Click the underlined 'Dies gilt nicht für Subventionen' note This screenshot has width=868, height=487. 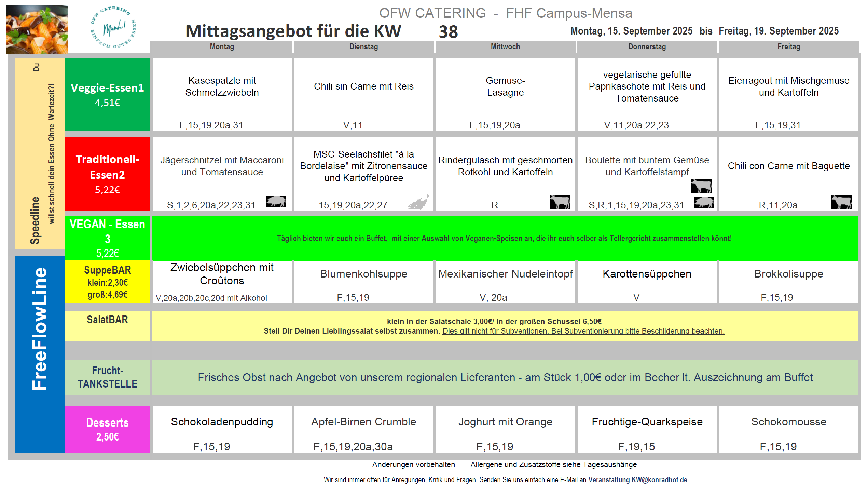click(583, 331)
